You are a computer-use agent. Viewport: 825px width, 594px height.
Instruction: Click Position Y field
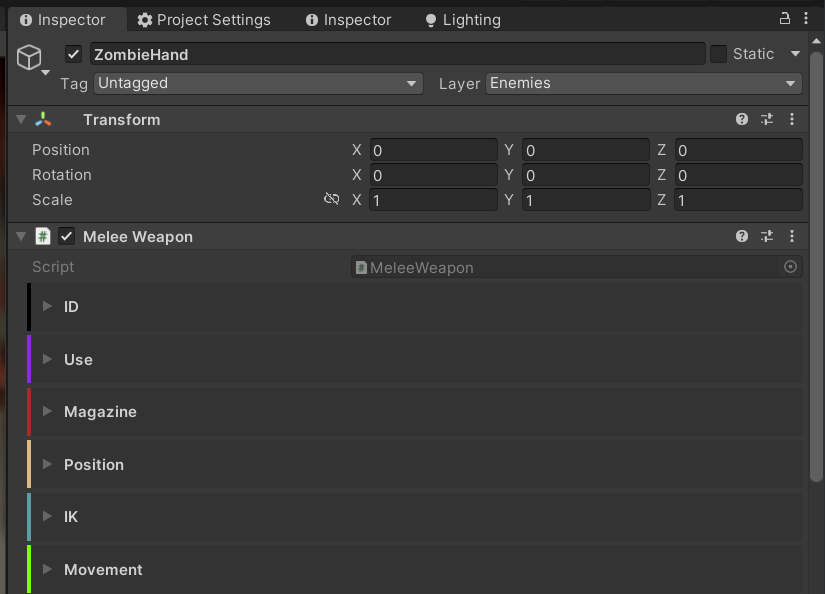[586, 150]
